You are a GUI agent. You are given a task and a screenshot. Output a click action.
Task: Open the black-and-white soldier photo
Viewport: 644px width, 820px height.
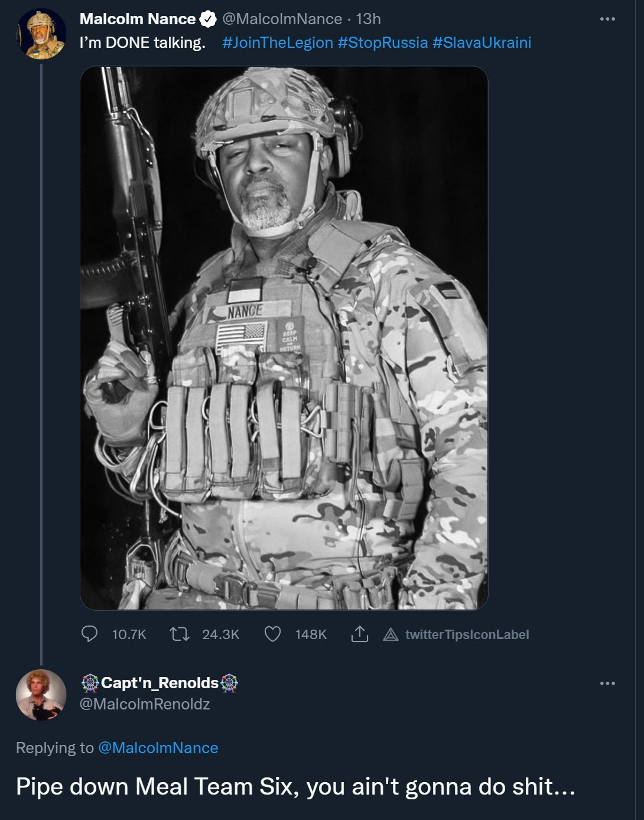(284, 338)
